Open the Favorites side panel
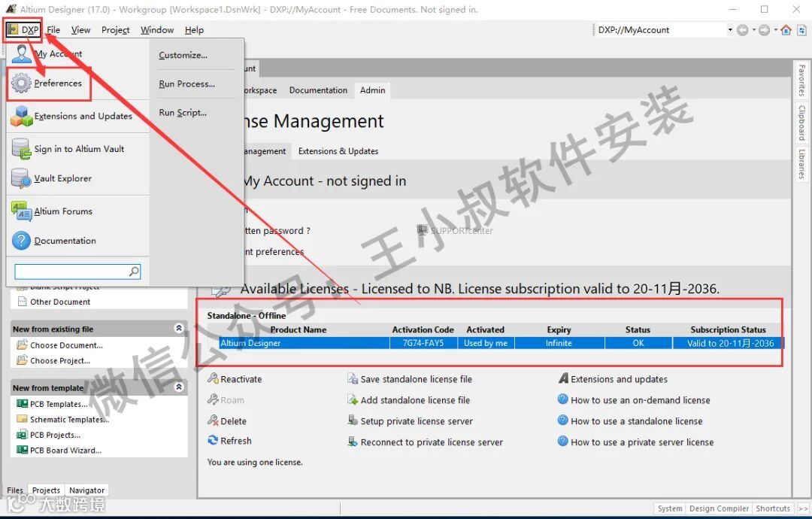This screenshot has width=812, height=519. point(801,80)
